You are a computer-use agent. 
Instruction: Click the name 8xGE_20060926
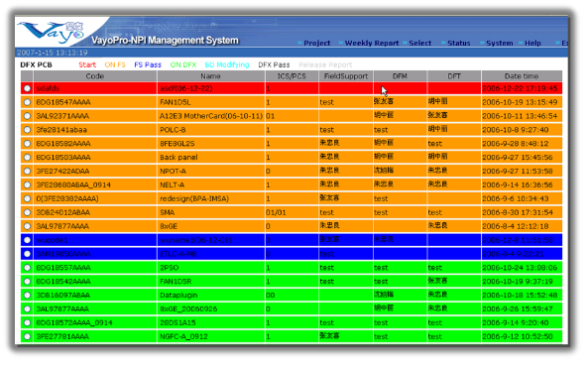tap(188, 309)
